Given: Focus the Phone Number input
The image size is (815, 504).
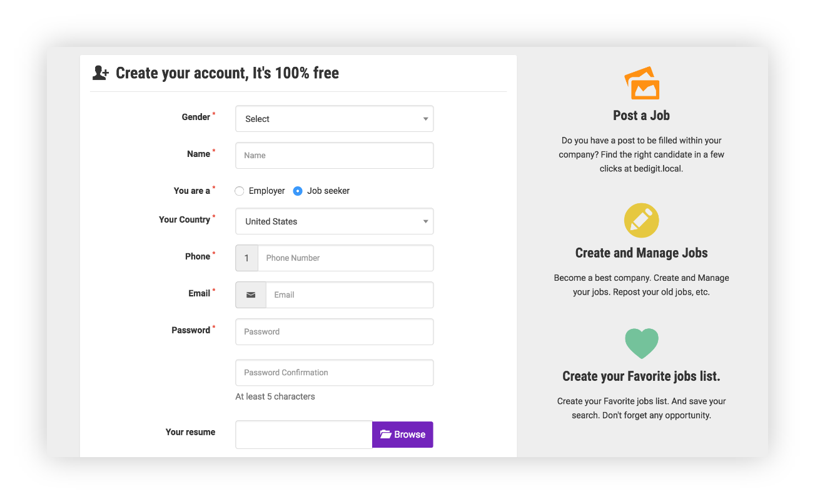Looking at the screenshot, I should [x=345, y=258].
